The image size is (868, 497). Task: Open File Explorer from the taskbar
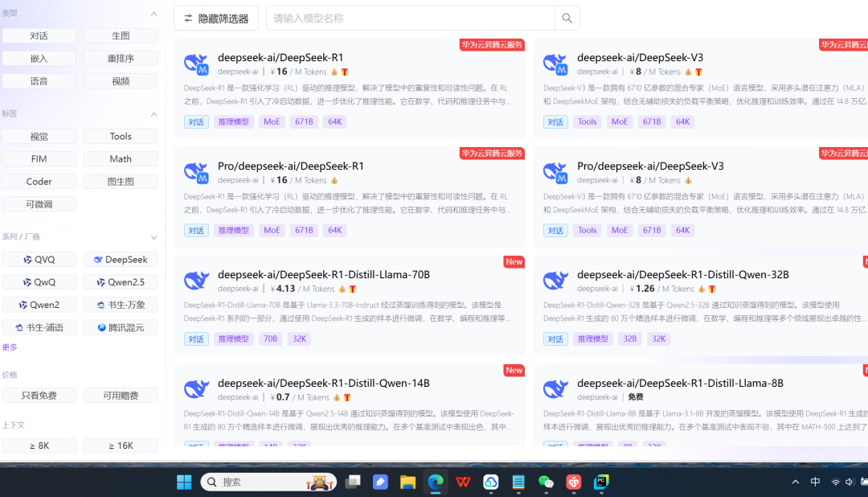(x=408, y=482)
